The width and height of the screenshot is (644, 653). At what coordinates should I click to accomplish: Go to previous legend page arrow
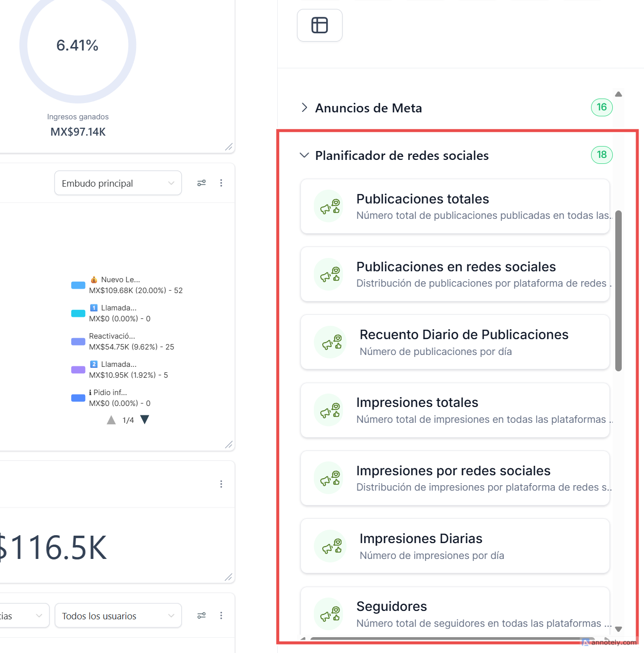click(x=111, y=420)
